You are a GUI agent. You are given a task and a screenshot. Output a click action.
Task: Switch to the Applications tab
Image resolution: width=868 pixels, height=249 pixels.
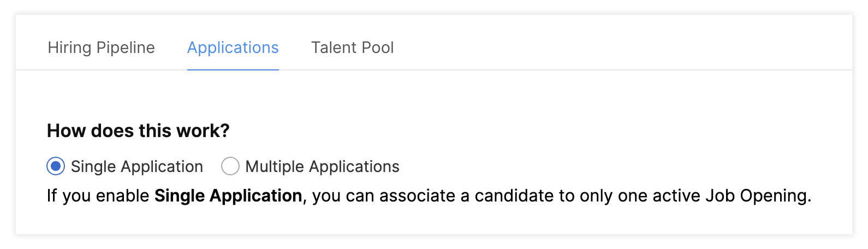233,48
